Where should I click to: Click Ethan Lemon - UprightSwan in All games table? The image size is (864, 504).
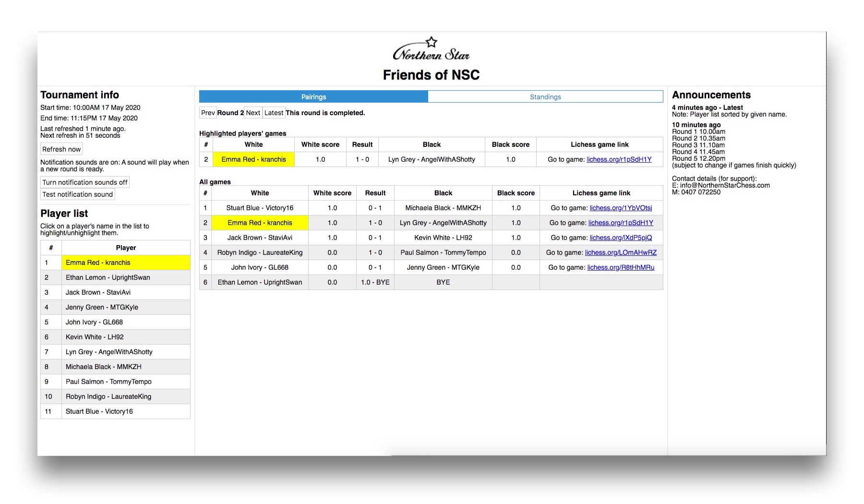pos(260,282)
